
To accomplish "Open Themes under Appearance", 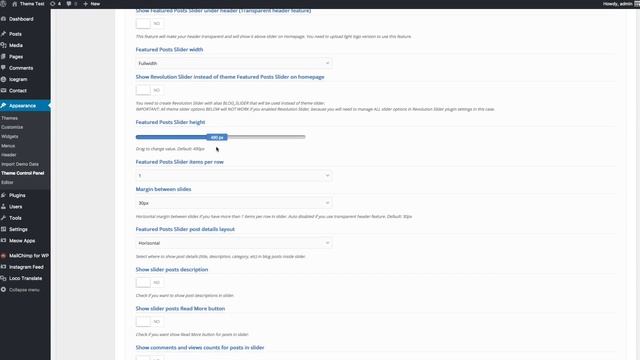I will (x=9, y=118).
